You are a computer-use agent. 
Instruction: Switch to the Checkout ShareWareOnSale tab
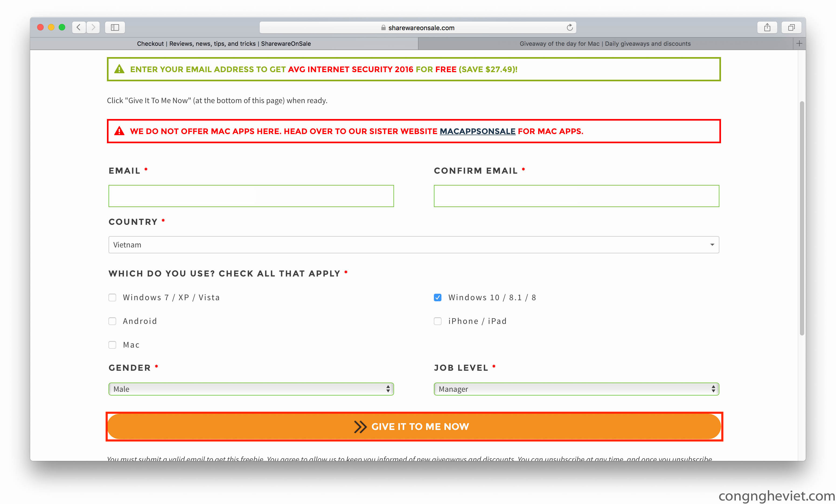click(x=224, y=43)
